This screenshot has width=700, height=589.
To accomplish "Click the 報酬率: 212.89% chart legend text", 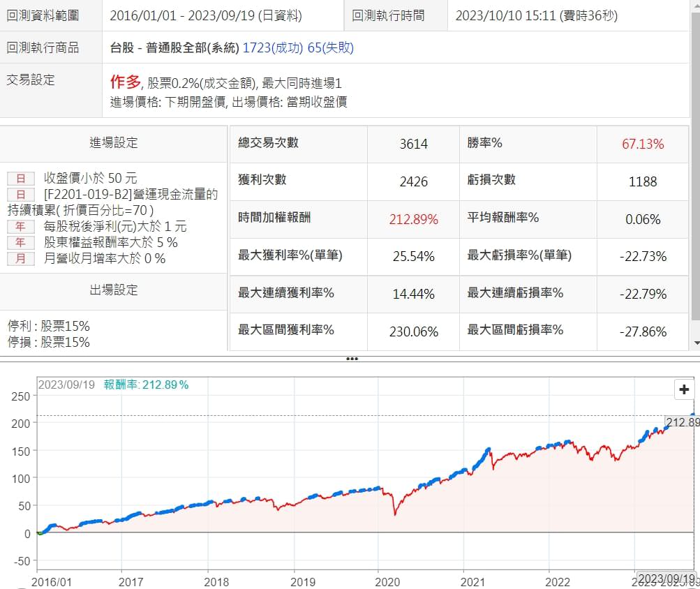I will tap(147, 385).
